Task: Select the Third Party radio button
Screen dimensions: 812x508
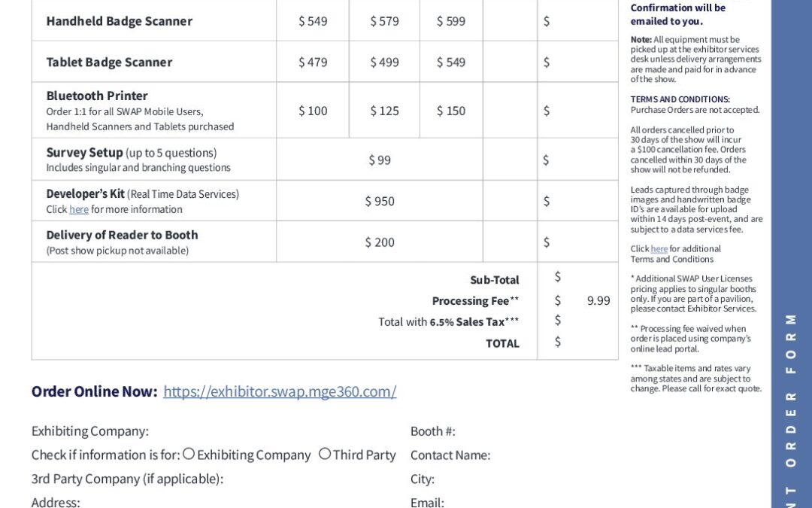Action: [x=325, y=454]
